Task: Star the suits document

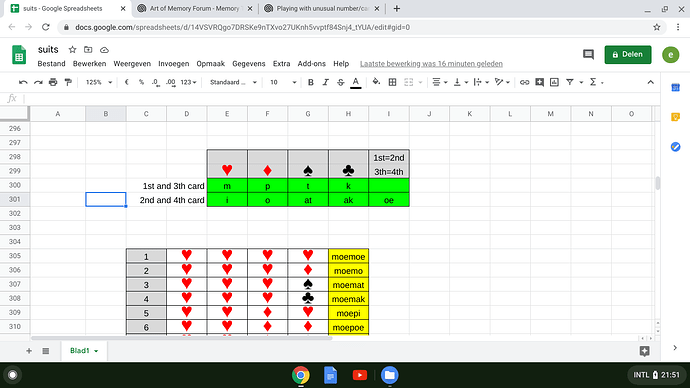Action: pyautogui.click(x=72, y=50)
